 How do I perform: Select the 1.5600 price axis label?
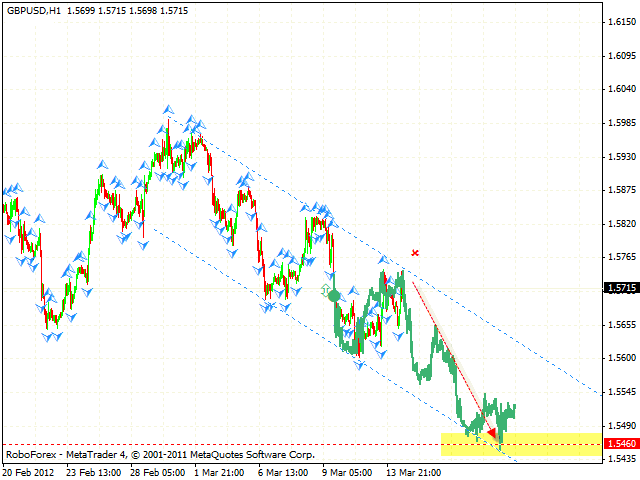click(621, 358)
